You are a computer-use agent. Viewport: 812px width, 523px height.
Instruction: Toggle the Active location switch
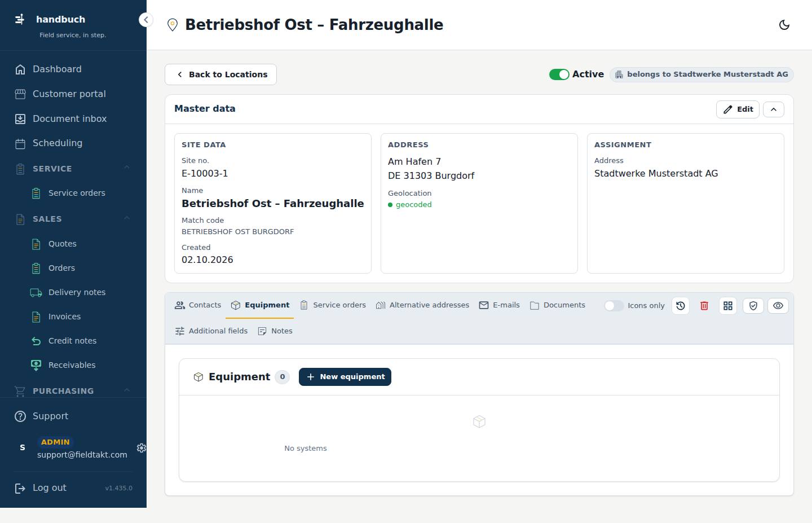559,74
